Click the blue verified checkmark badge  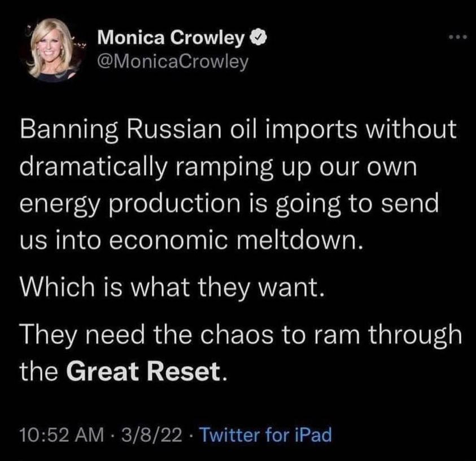pos(255,38)
